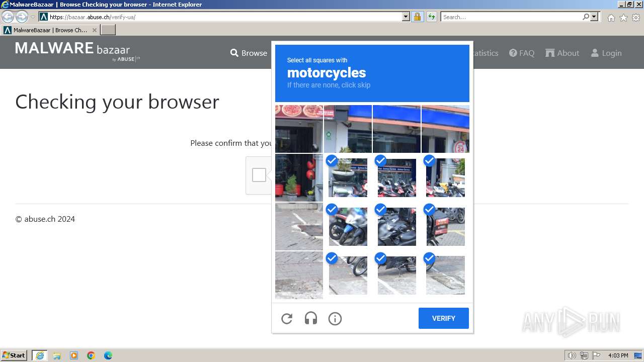
Task: Open the Chrome taskbar icon
Action: point(91,355)
